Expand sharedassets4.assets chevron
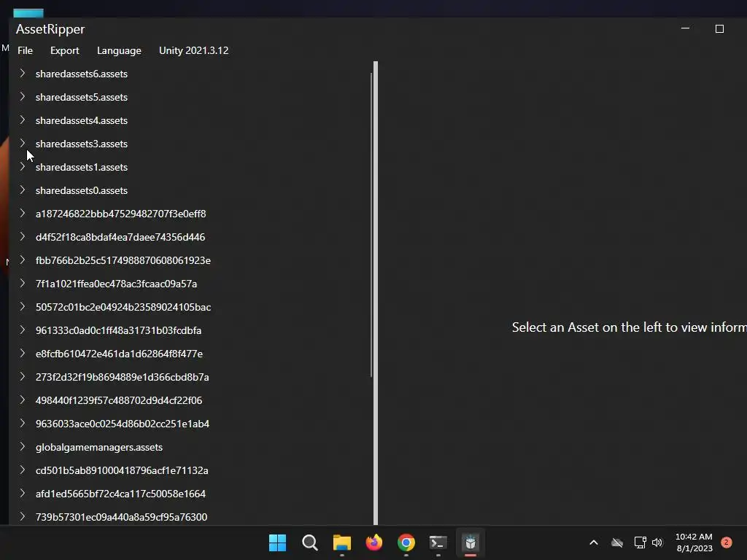 tap(23, 120)
